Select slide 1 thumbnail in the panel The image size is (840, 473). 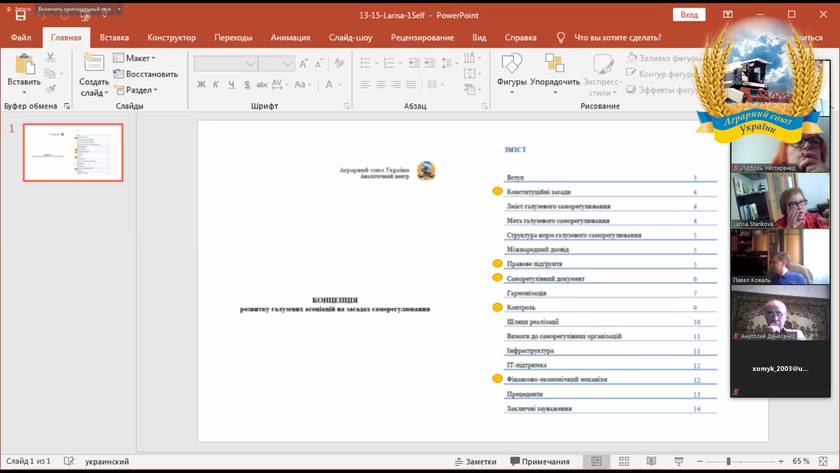(x=73, y=152)
